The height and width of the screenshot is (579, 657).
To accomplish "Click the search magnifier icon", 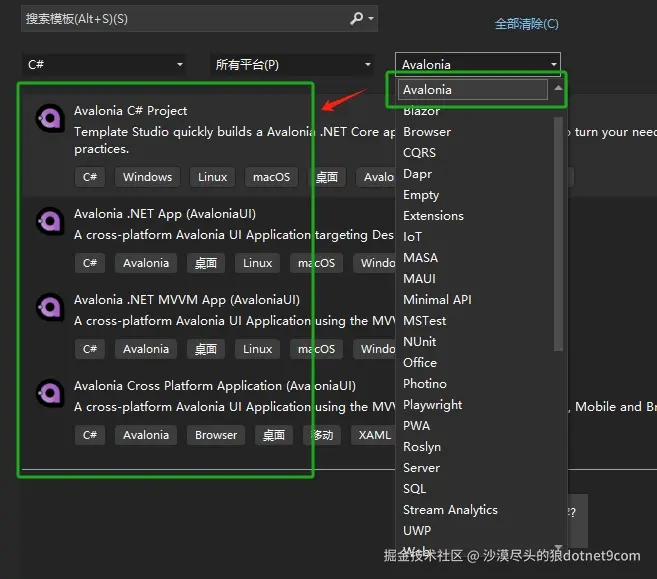I will (356, 18).
